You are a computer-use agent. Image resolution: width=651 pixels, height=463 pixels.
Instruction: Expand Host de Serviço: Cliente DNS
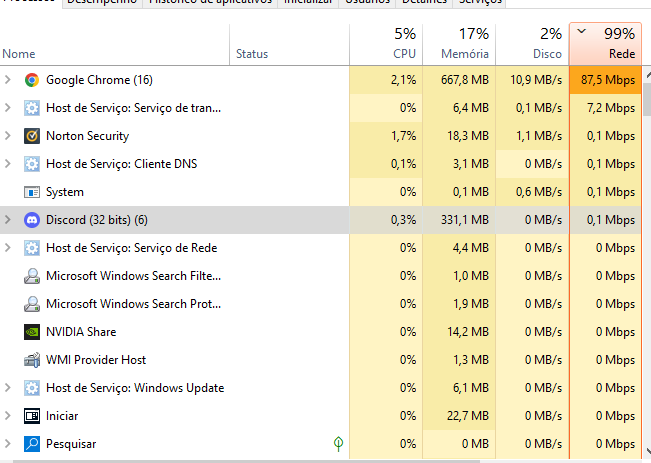pos(7,164)
